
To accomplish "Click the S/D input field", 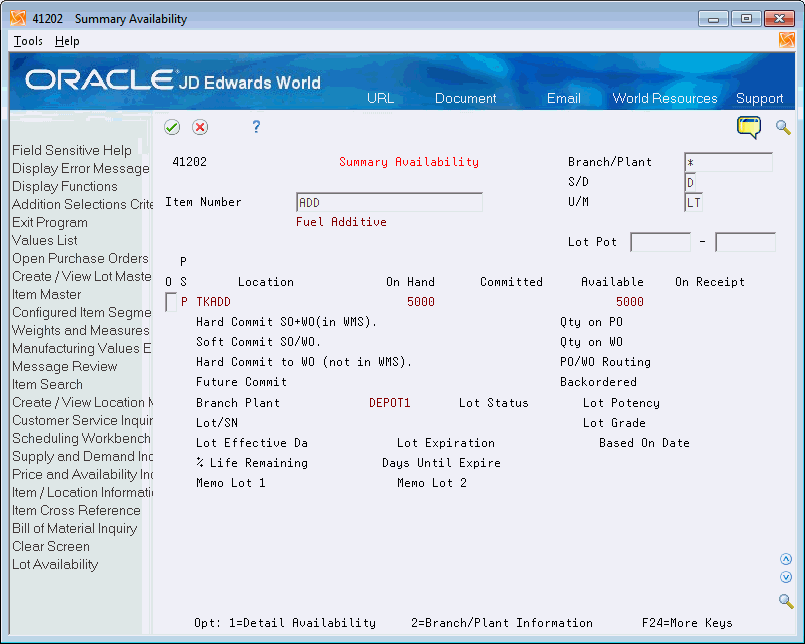I will pos(690,182).
